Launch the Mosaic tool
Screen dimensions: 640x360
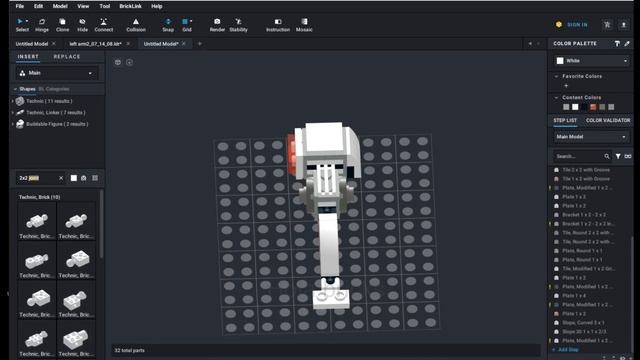point(304,25)
